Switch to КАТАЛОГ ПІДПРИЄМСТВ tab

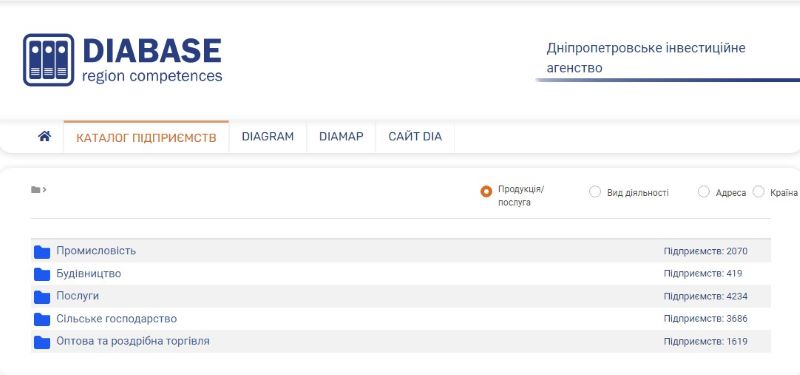[146, 137]
